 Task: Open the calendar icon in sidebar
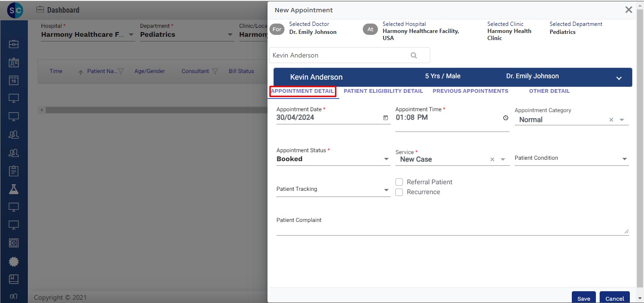14,81
